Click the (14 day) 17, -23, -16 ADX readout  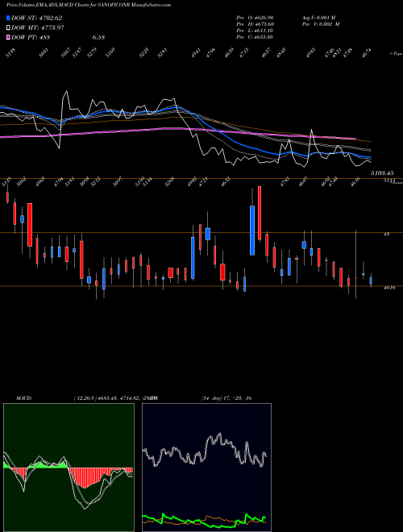[226, 398]
